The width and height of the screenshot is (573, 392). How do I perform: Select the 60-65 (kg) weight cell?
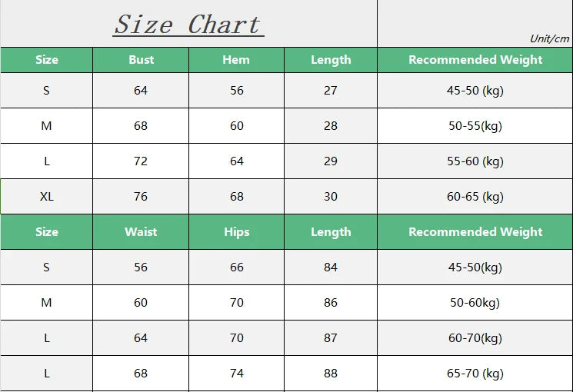[475, 197]
